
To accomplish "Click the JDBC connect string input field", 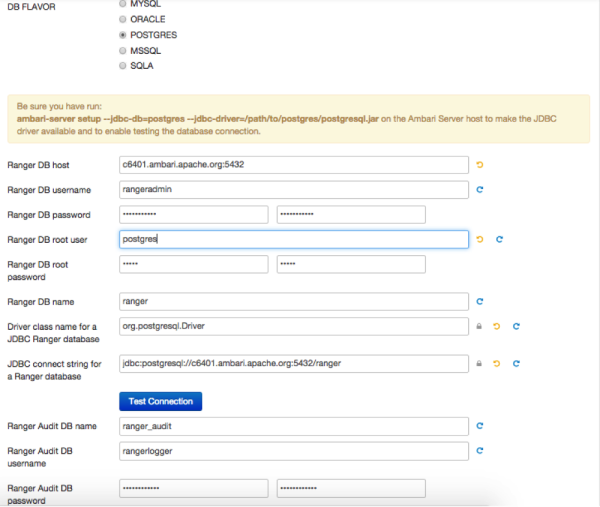I will pos(294,364).
